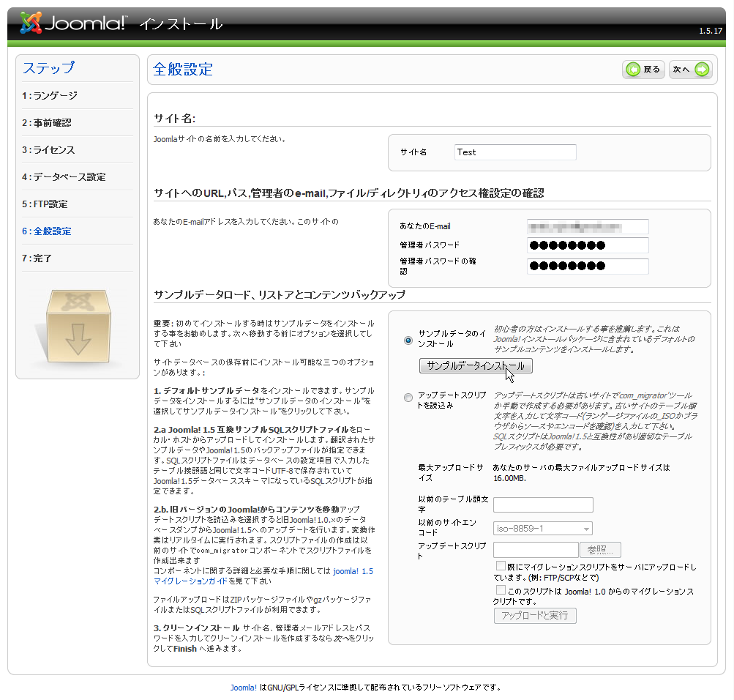
Task: Select step 6: 全般設定
Action: coord(46,231)
